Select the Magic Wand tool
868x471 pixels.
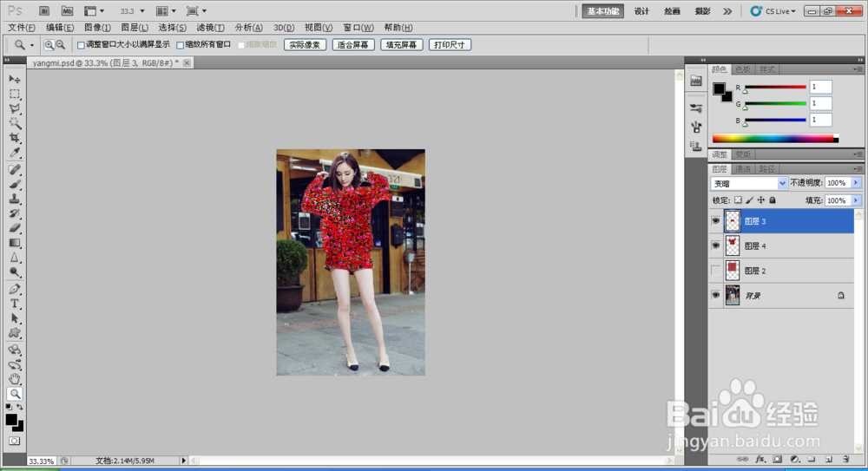click(15, 123)
